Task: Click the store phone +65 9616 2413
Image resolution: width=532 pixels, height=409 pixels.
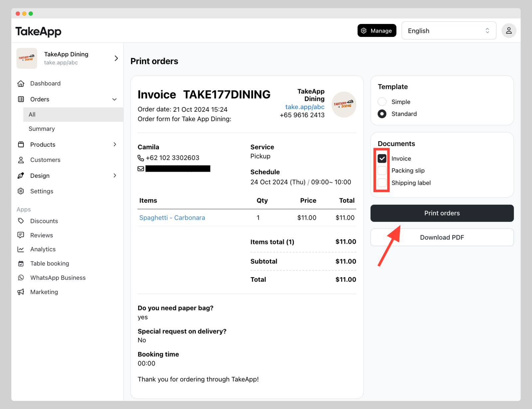Action: click(x=302, y=115)
